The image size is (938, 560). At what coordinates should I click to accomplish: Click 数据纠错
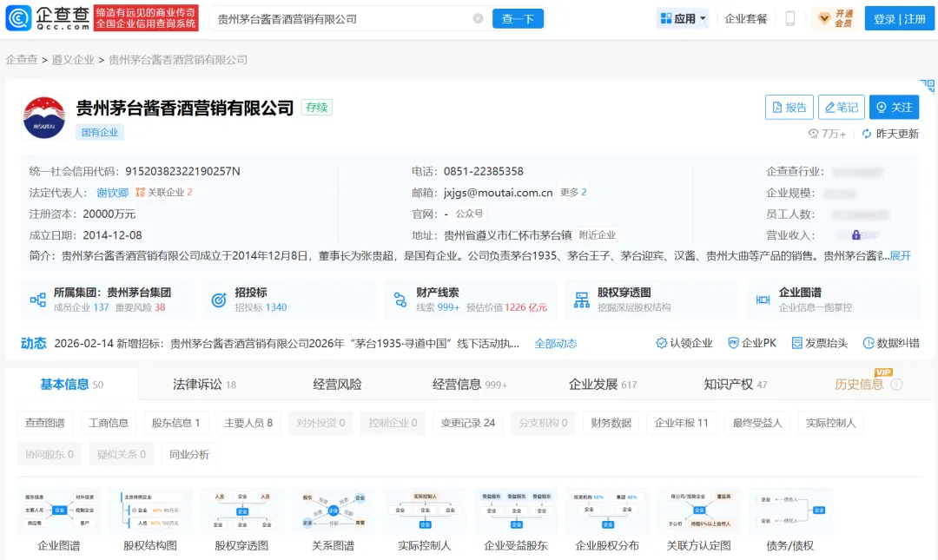tap(891, 343)
